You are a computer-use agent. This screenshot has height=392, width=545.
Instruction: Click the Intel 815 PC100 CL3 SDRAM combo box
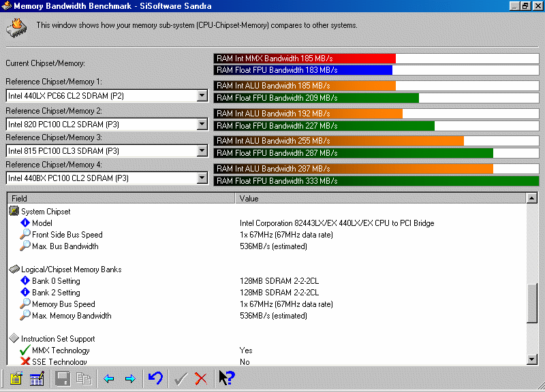click(107, 150)
